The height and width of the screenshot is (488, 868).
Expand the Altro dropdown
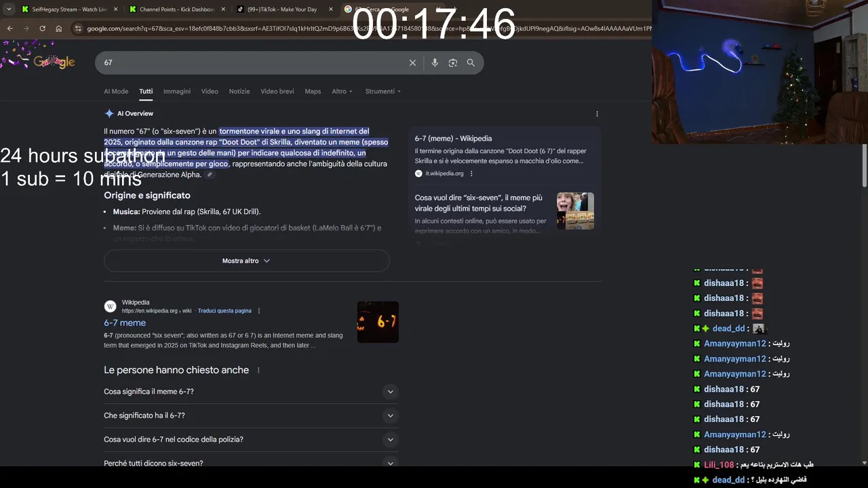342,91
